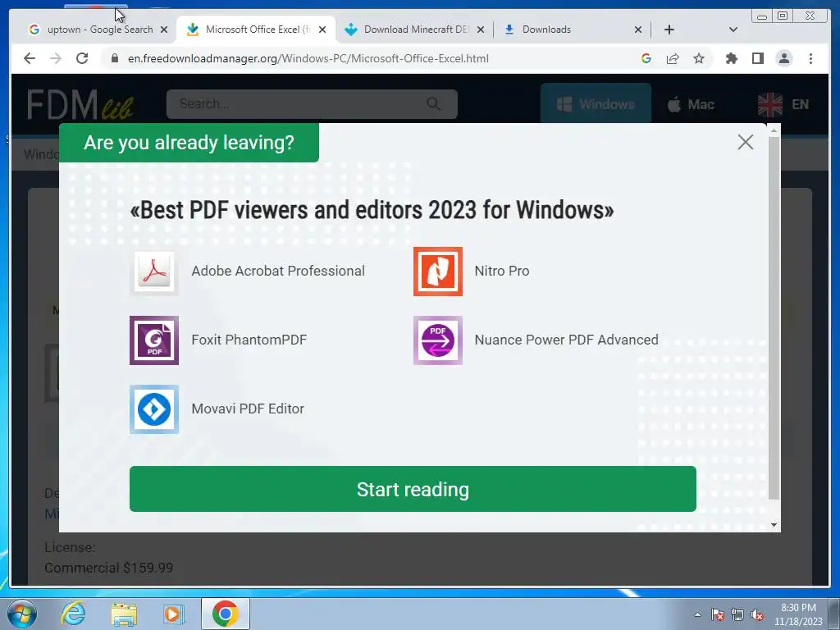Click the Nitro Pro text link
840x630 pixels.
tap(501, 271)
